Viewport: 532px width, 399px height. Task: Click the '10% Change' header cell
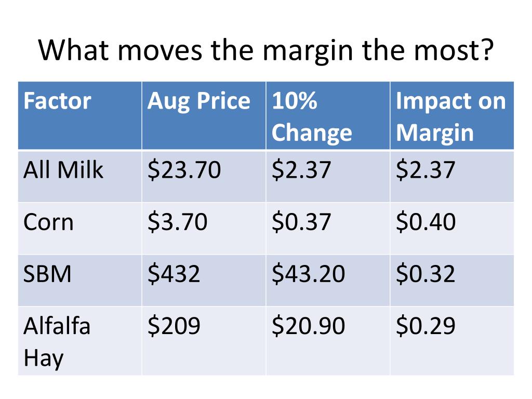pos(328,115)
